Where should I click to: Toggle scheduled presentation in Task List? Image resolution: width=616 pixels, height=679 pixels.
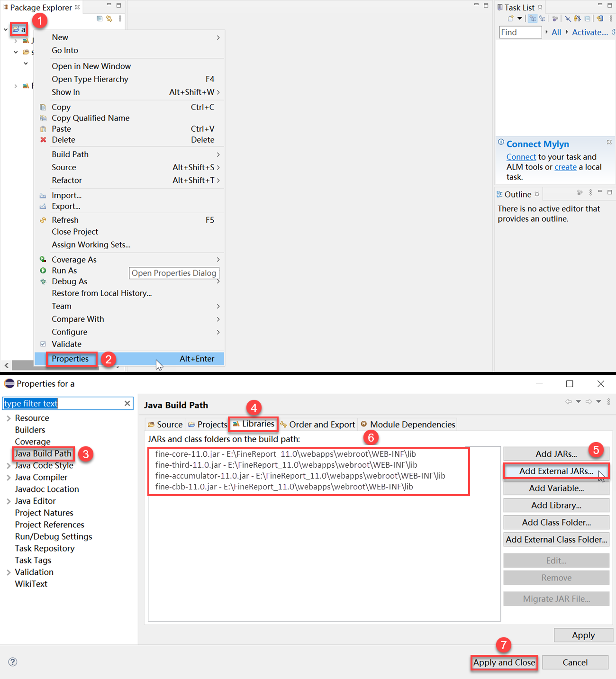[542, 18]
